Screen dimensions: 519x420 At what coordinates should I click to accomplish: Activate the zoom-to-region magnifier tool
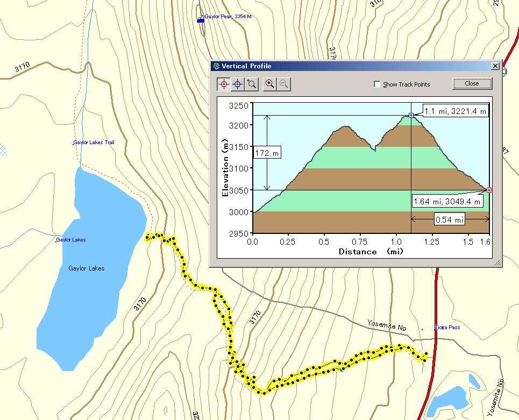tap(252, 84)
